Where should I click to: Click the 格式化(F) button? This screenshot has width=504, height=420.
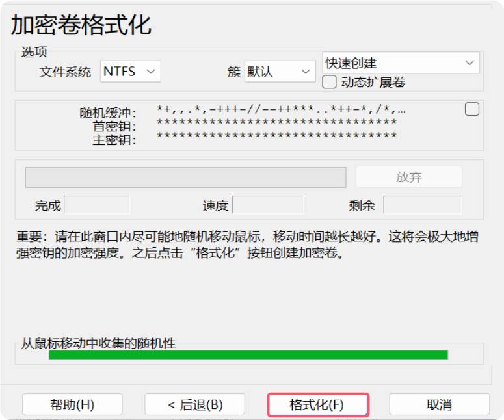coord(317,404)
